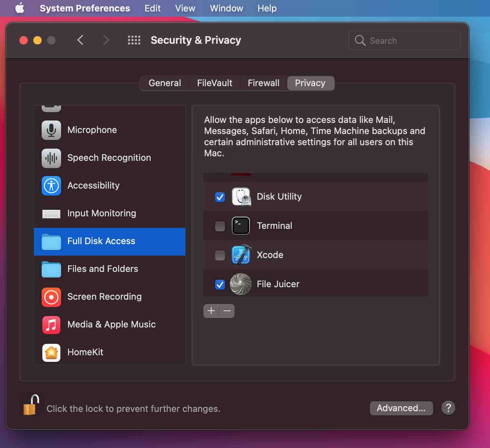The height and width of the screenshot is (448, 490).
Task: Click the Disk Utility app icon
Action: point(241,197)
